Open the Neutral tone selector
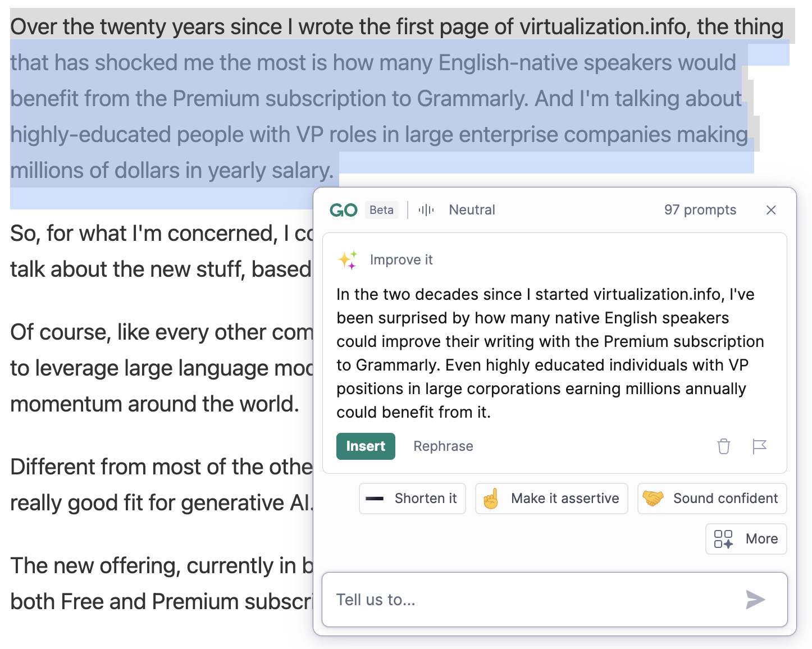 click(x=472, y=210)
